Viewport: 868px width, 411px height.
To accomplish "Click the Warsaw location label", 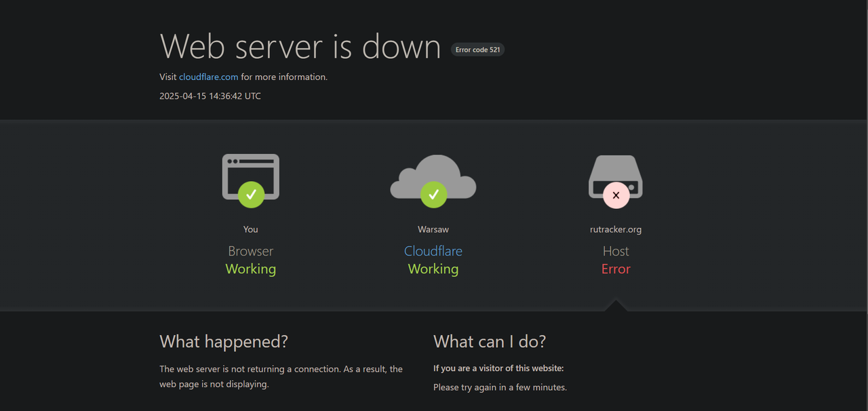I will coord(433,229).
